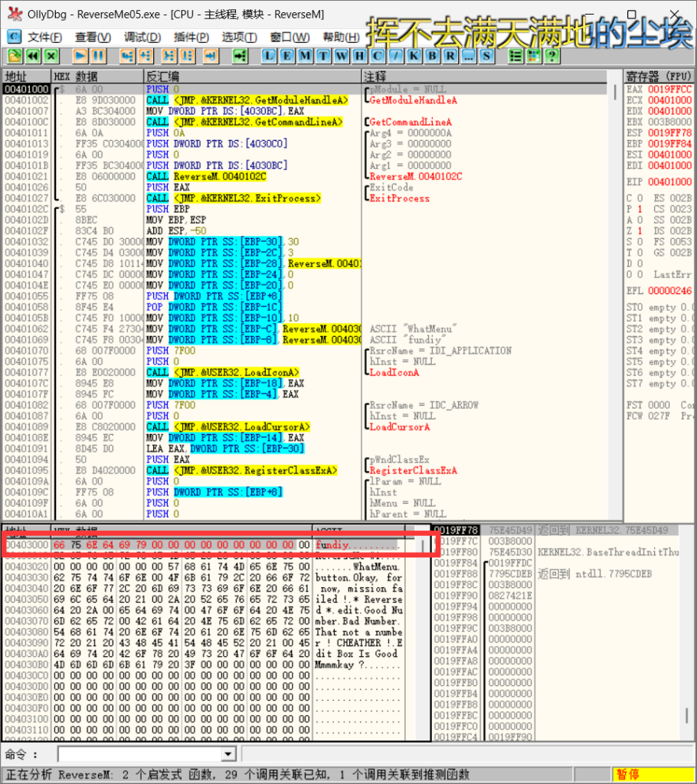The image size is (697, 784).
Task: Show Executable modules with E button
Action: coord(288,56)
